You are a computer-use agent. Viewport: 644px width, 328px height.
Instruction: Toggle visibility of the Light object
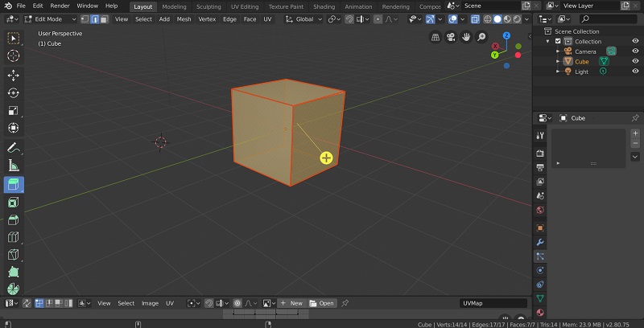635,72
